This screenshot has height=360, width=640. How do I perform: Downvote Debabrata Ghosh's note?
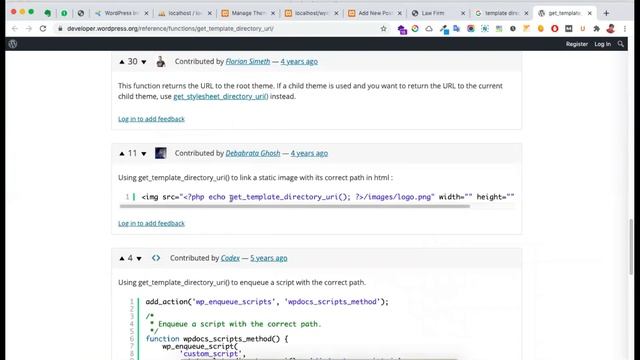pos(144,154)
